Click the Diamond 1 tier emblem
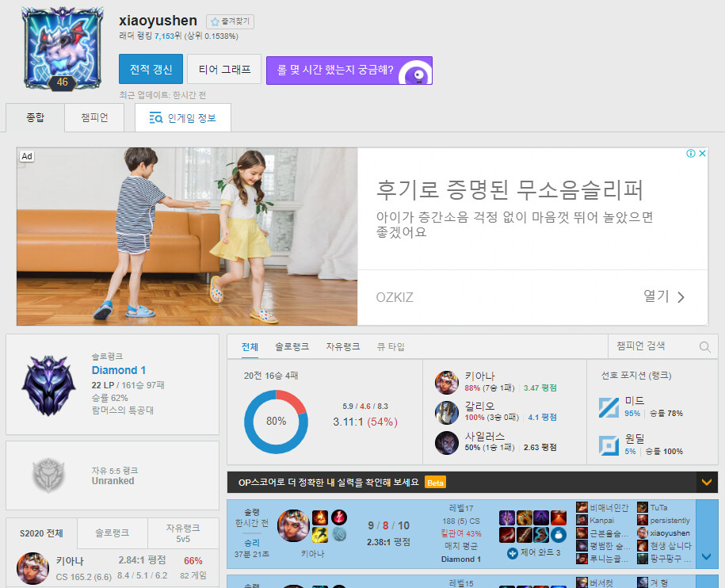 [x=48, y=385]
